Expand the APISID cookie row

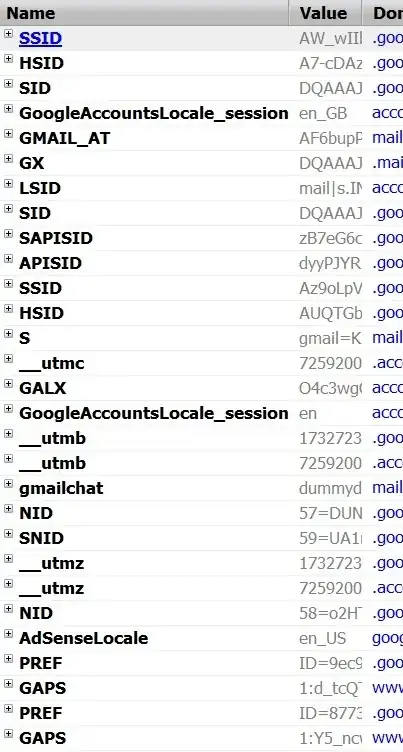pos(8,258)
